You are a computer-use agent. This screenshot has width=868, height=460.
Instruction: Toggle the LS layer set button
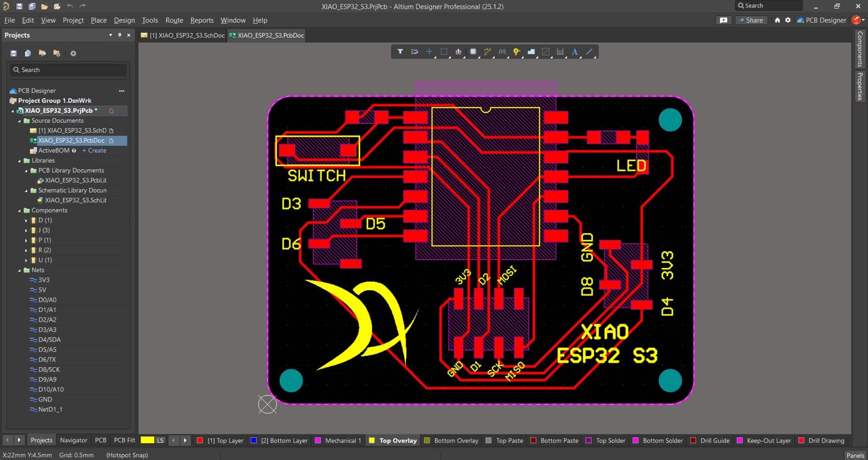point(160,440)
